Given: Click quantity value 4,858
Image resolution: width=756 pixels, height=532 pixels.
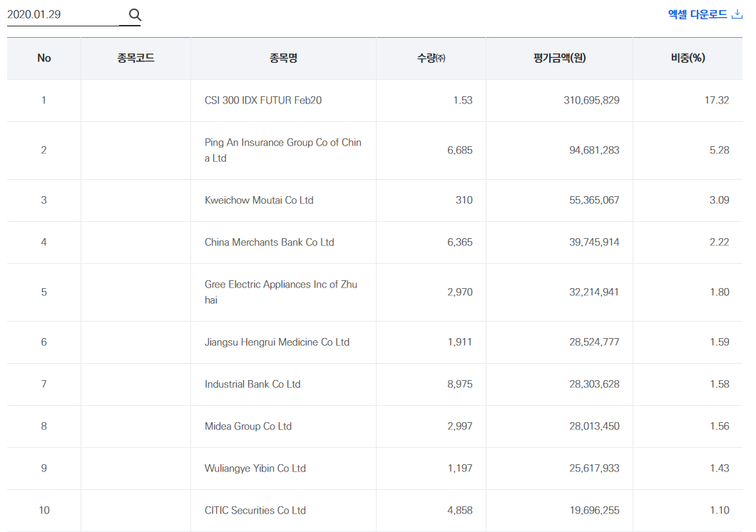Looking at the screenshot, I should [460, 511].
